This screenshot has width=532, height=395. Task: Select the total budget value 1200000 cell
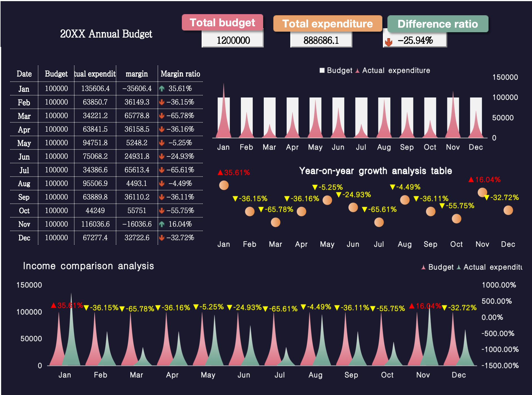(x=233, y=40)
